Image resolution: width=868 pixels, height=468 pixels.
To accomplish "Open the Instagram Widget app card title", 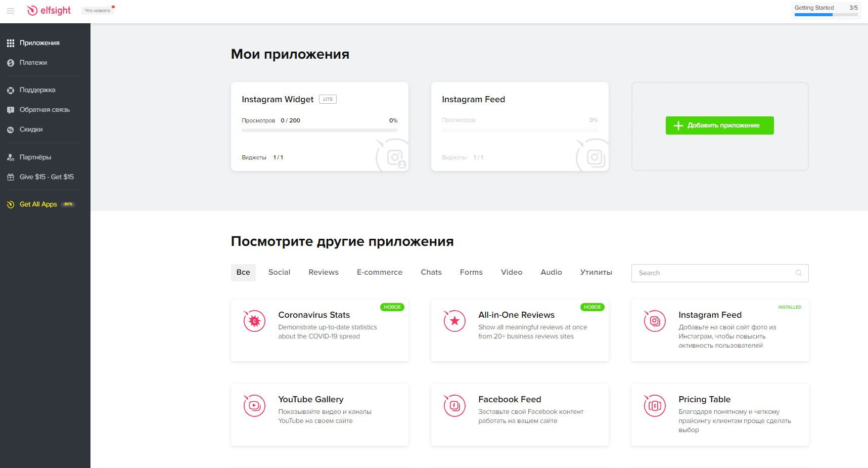I will tap(278, 99).
